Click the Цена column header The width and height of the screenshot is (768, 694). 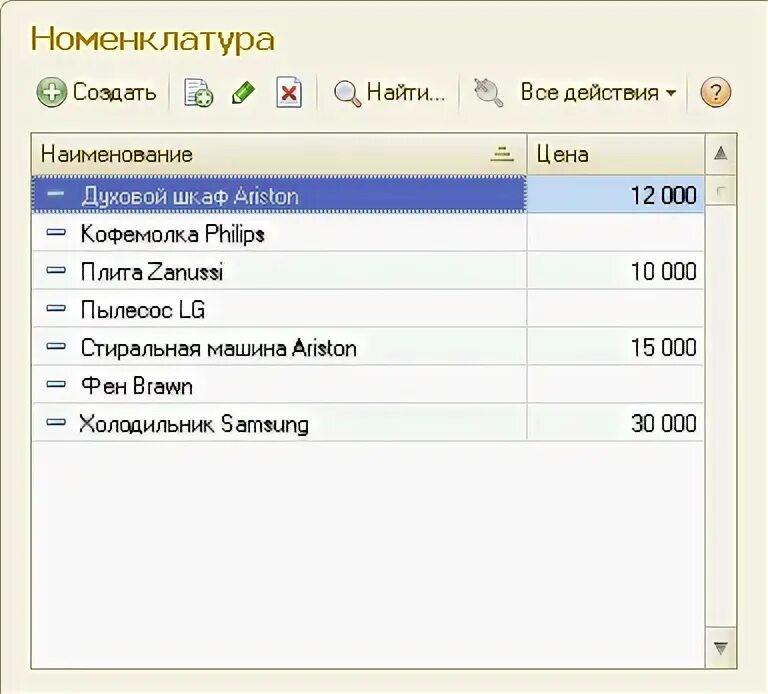(616, 154)
